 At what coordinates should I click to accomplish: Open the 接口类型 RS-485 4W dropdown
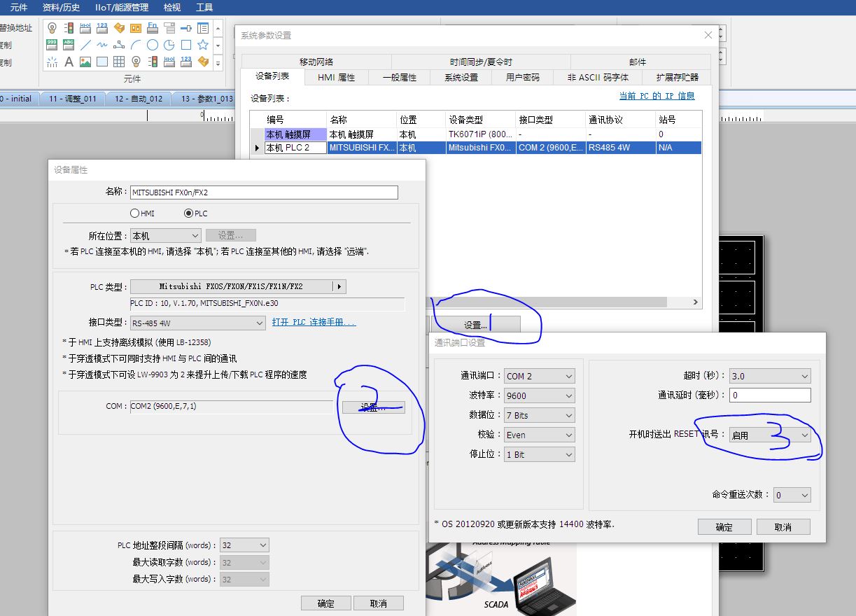coord(197,323)
